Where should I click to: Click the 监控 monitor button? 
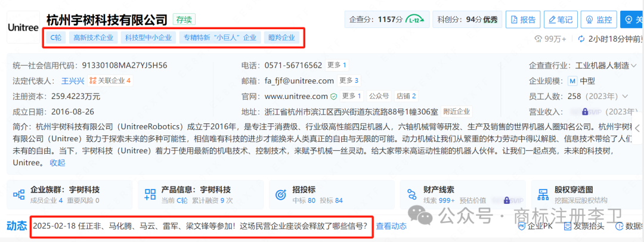[x=599, y=19]
